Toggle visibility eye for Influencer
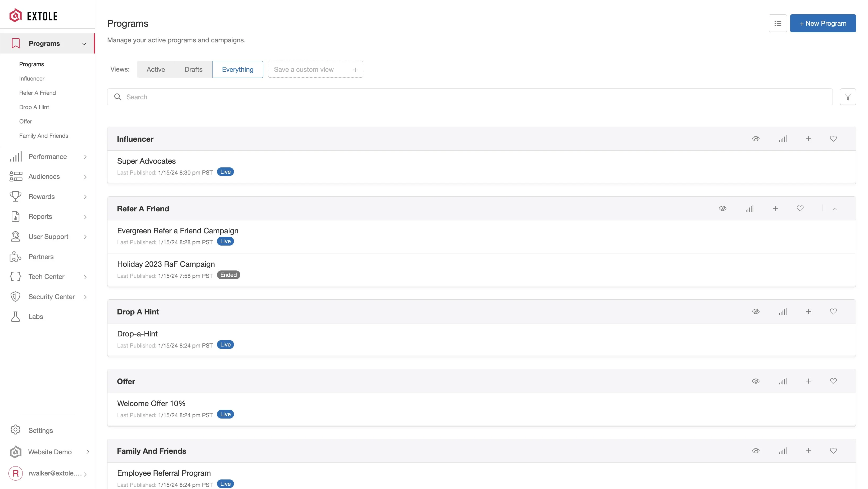Viewport: 868px width, 489px height. [756, 139]
